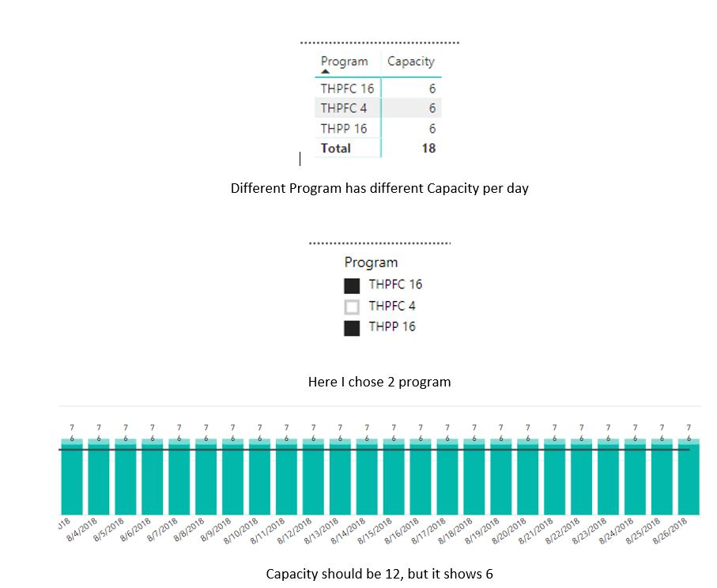Sort table by Program column header

coord(345,62)
